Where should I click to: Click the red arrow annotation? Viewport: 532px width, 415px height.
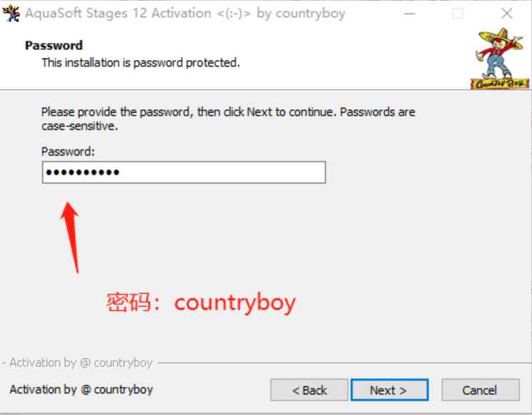click(x=71, y=237)
